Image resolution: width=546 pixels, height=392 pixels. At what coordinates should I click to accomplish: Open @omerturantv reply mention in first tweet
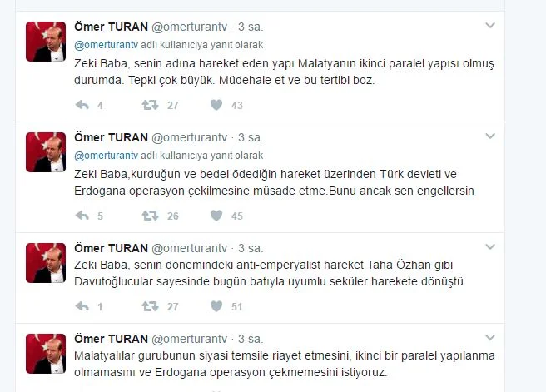[107, 45]
